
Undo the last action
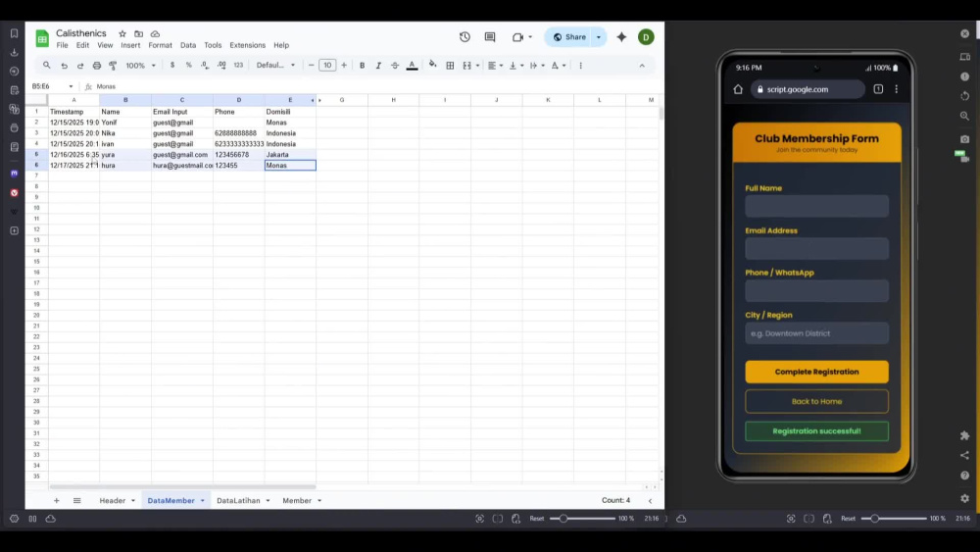click(x=64, y=65)
